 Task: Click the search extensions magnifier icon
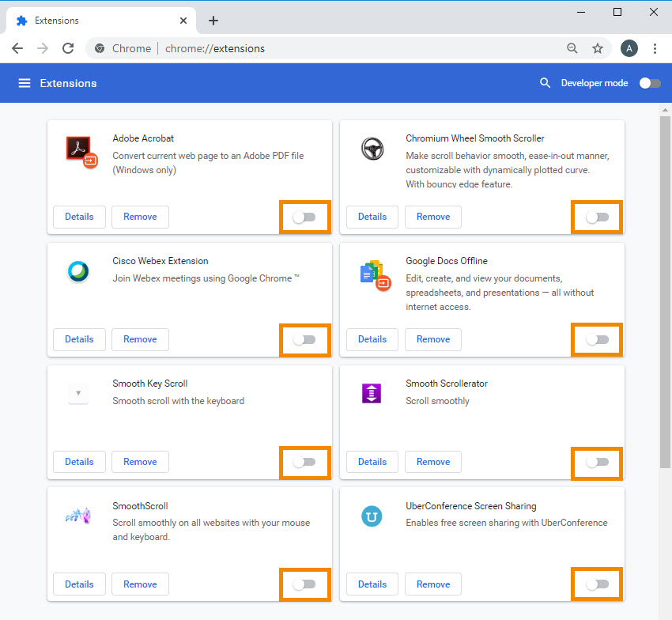(x=545, y=83)
